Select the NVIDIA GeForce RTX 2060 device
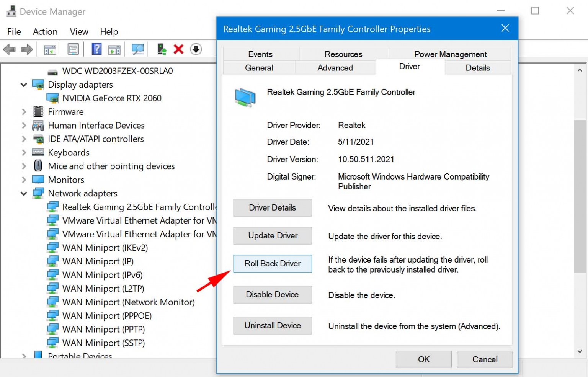The height and width of the screenshot is (377, 588). 112,98
